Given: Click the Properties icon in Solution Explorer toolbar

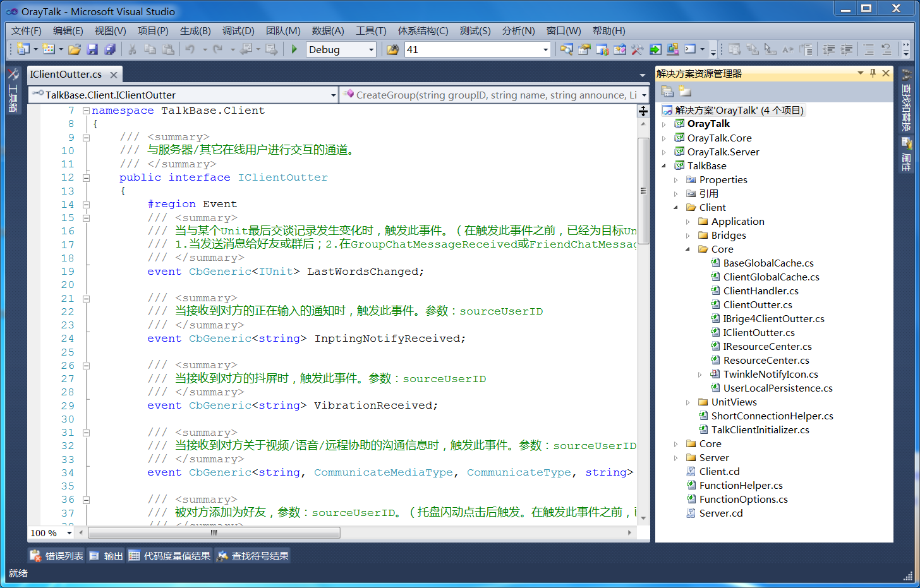Looking at the screenshot, I should click(667, 92).
